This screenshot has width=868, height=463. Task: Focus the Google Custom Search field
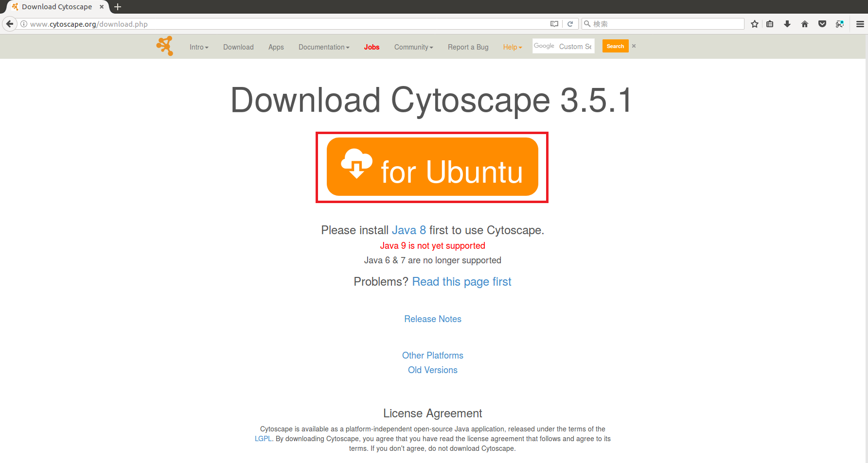pyautogui.click(x=563, y=46)
